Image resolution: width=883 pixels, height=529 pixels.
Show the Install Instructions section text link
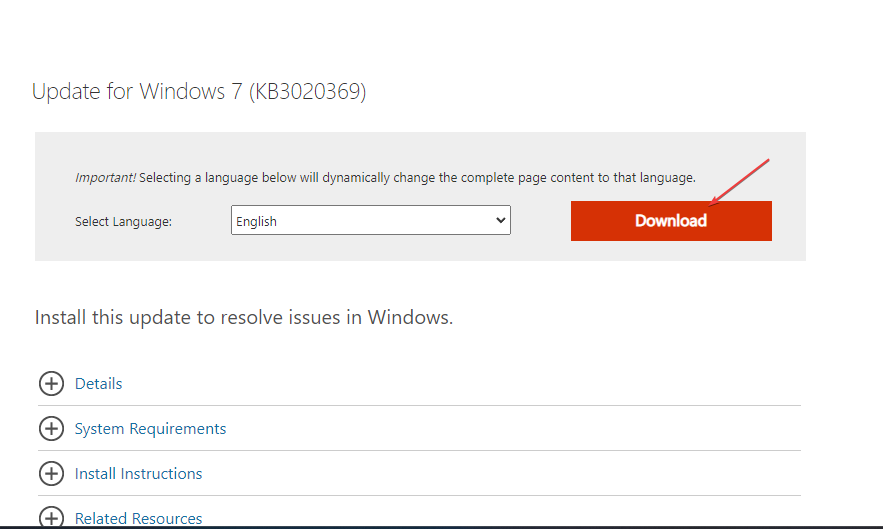point(138,474)
